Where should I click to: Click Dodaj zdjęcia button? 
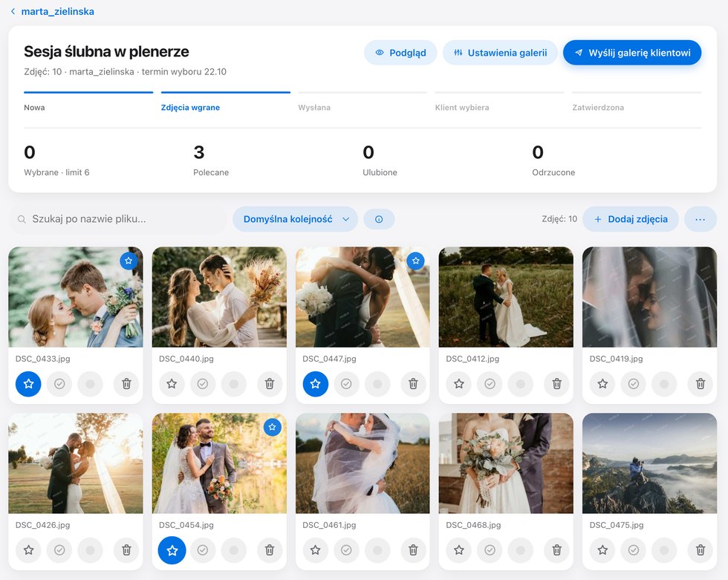tap(631, 219)
